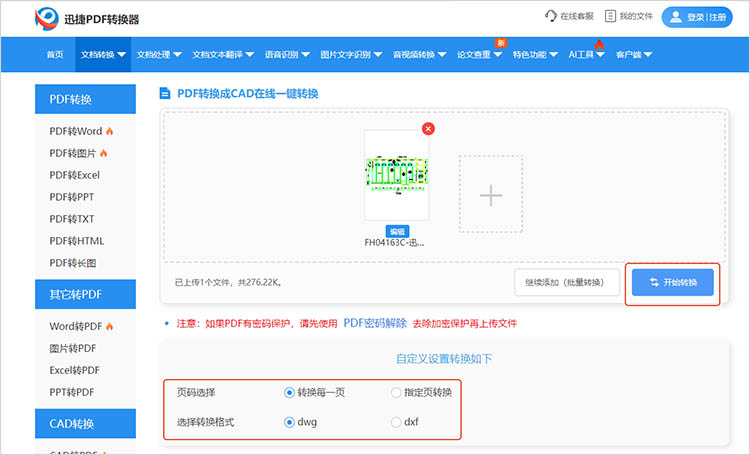Viewport: 750px width, 455px height.
Task: Click the 编辑 button under file thumbnail
Action: point(397,232)
